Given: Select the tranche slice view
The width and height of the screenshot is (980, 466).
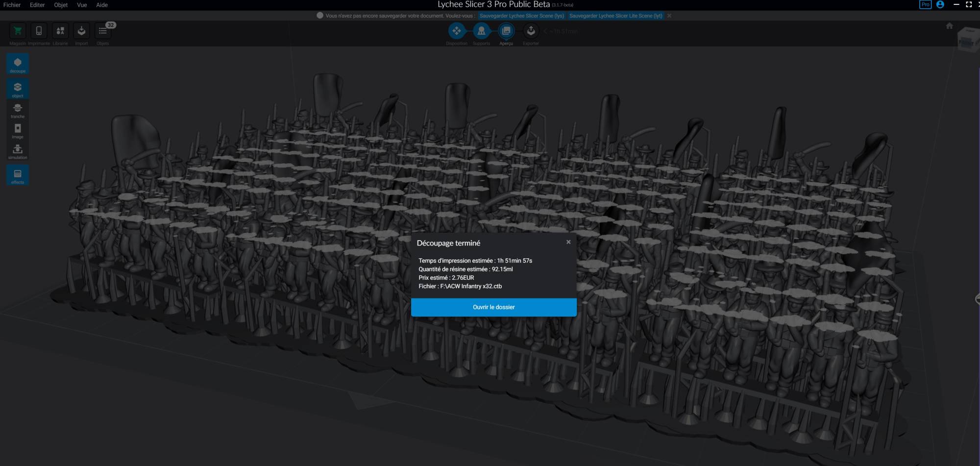Looking at the screenshot, I should (x=18, y=110).
